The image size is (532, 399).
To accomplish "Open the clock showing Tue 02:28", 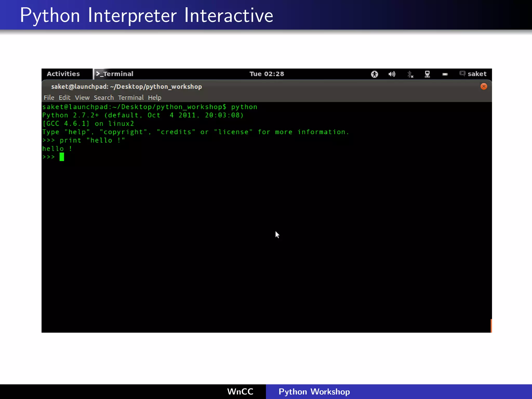I will click(267, 74).
